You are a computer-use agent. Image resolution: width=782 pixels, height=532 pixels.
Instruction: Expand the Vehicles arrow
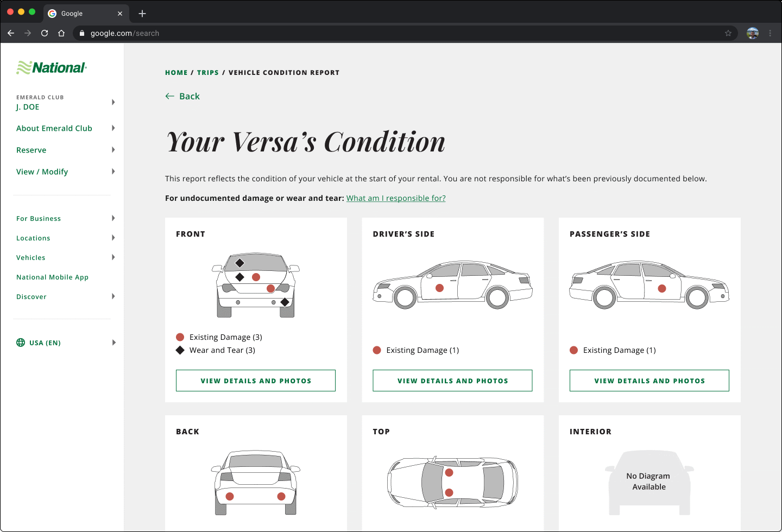(x=113, y=257)
